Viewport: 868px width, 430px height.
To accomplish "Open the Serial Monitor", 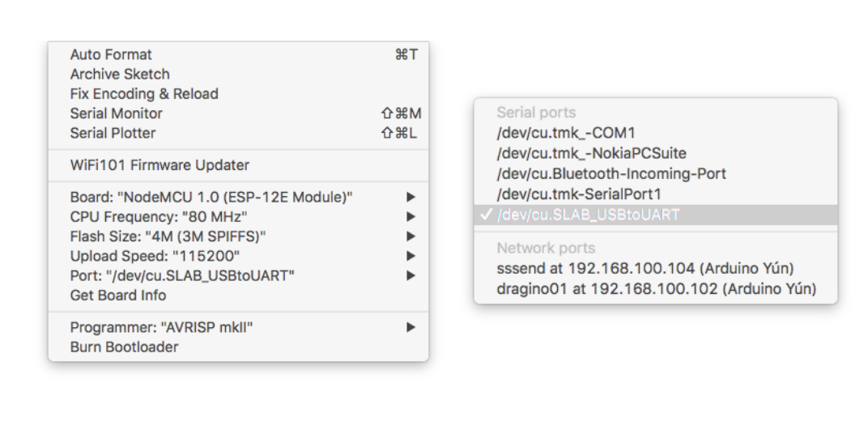I will (x=238, y=113).
